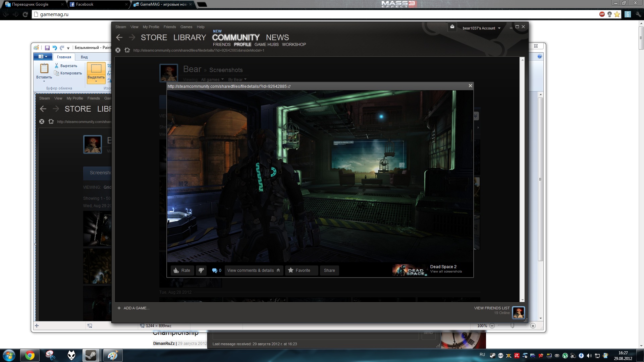
Task: Copy the selection in Paint (Копировать)
Action: click(68, 73)
